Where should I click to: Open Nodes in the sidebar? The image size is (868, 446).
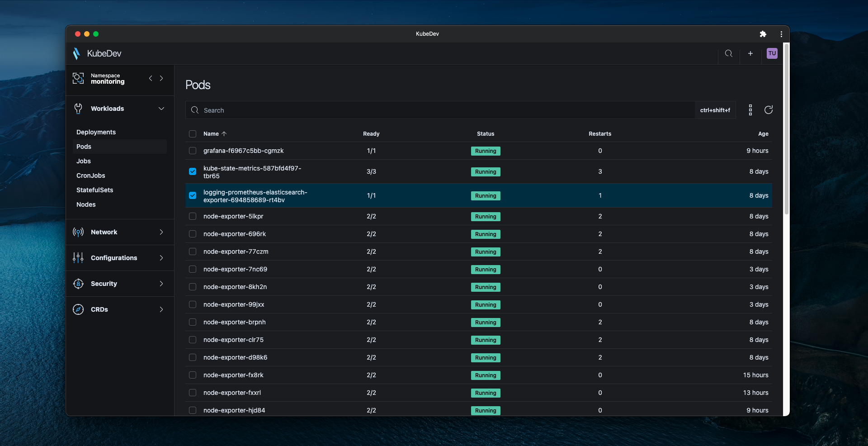(x=86, y=204)
